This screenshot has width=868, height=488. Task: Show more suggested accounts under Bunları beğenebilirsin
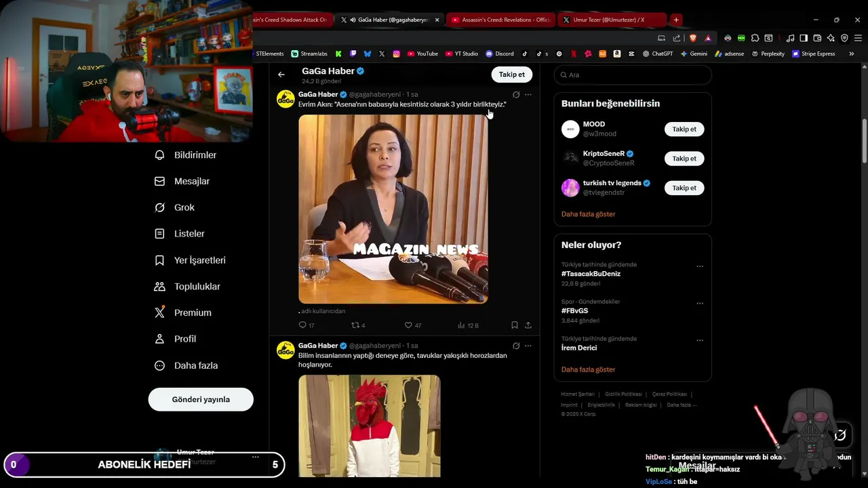tap(588, 214)
